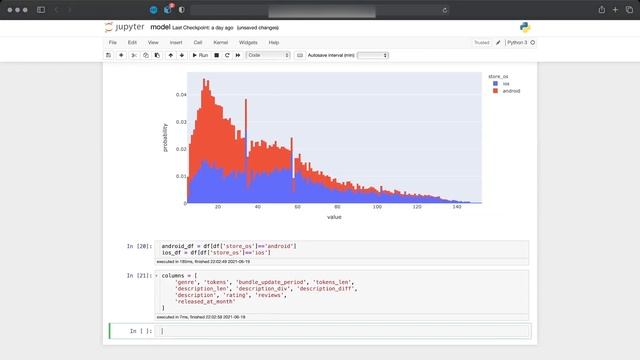Click the Python 3 kernel idle circle
Viewport: 640px width, 360px height.
(x=533, y=42)
